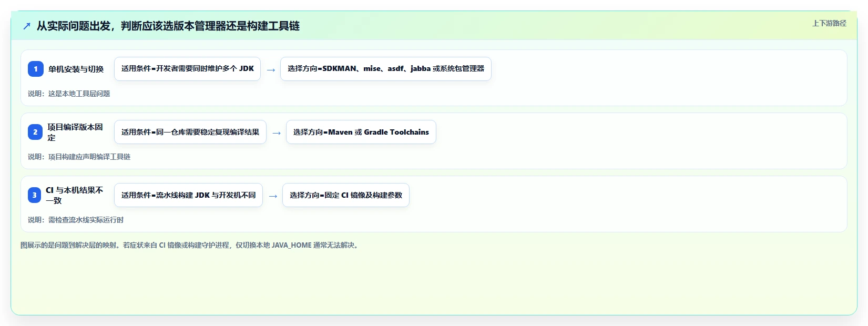This screenshot has height=326, width=868.
Task: Click the diagonal arrow icon beside the title
Action: click(27, 26)
